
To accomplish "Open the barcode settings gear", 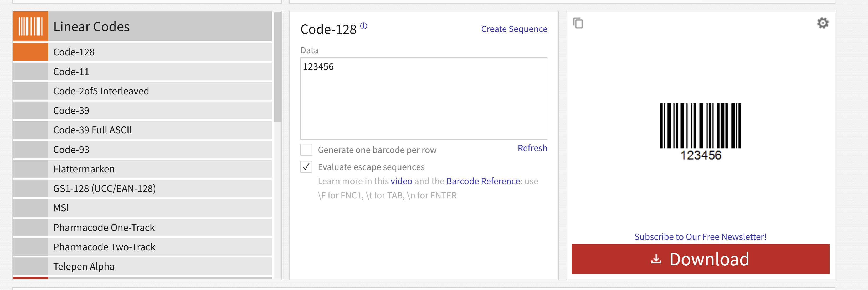I will [x=822, y=23].
